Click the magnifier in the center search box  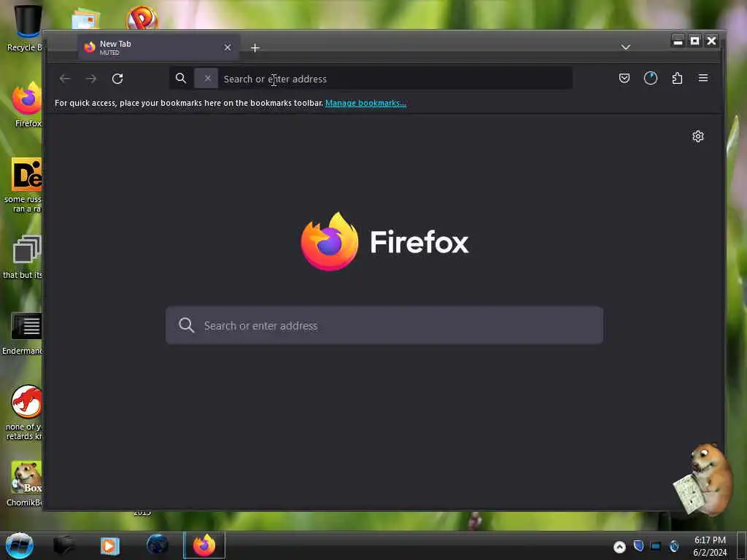(x=186, y=325)
